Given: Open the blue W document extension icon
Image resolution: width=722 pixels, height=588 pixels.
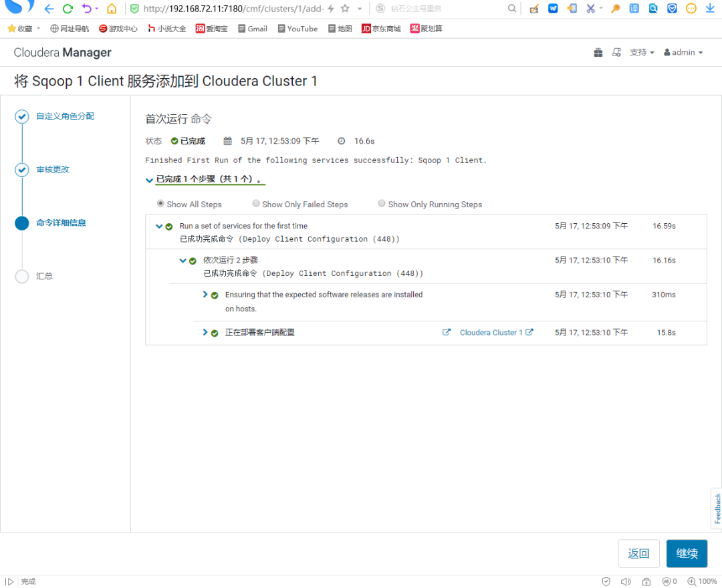Looking at the screenshot, I should 553,8.
